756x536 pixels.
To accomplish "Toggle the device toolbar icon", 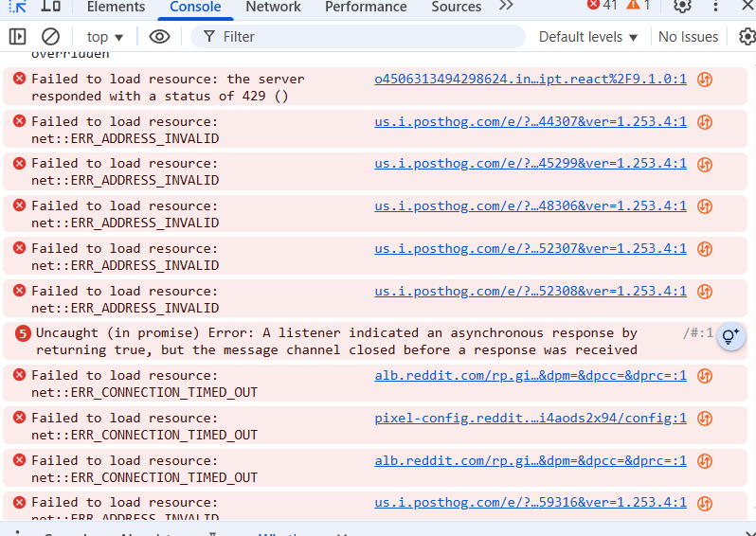I will [50, 6].
